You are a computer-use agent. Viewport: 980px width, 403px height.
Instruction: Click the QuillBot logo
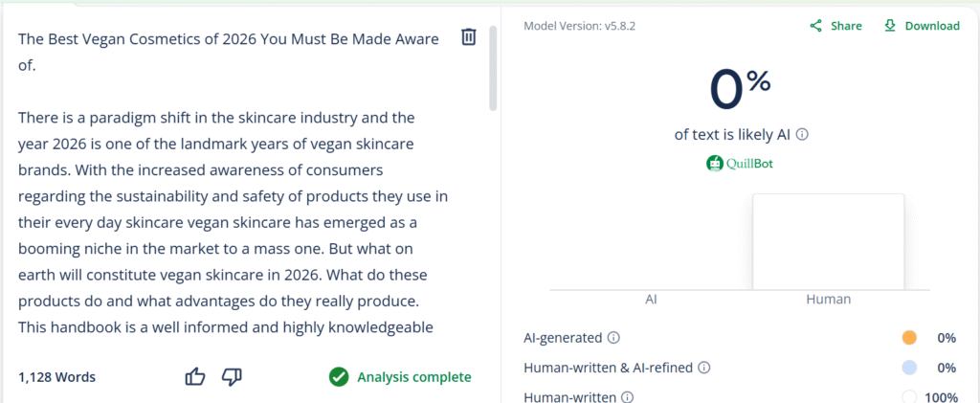pyautogui.click(x=740, y=163)
